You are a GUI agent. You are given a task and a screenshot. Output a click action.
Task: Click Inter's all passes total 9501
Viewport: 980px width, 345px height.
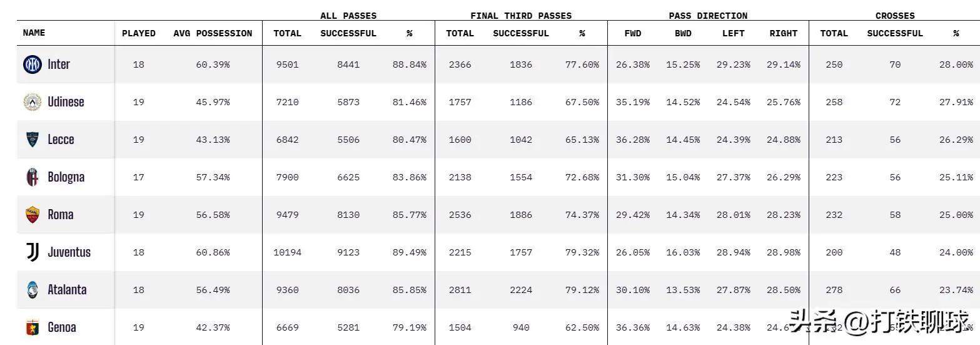287,64
